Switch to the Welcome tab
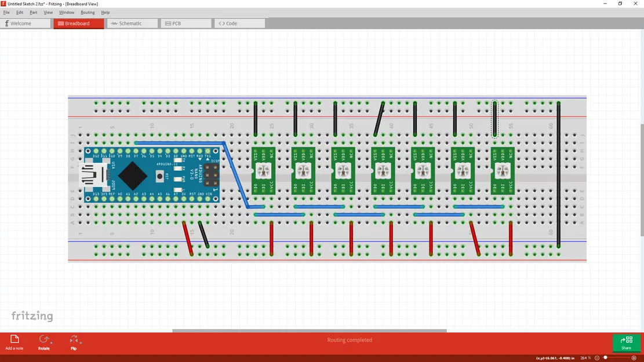 pos(24,23)
